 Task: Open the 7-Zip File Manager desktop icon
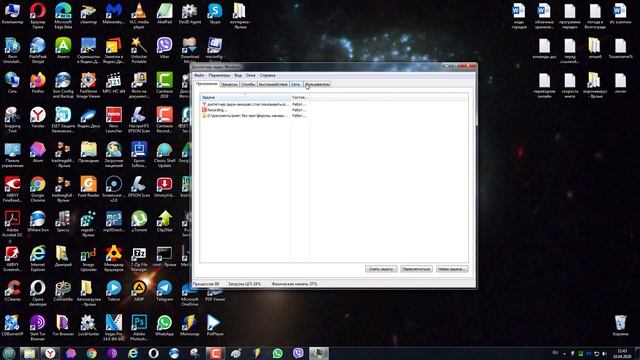point(139,258)
